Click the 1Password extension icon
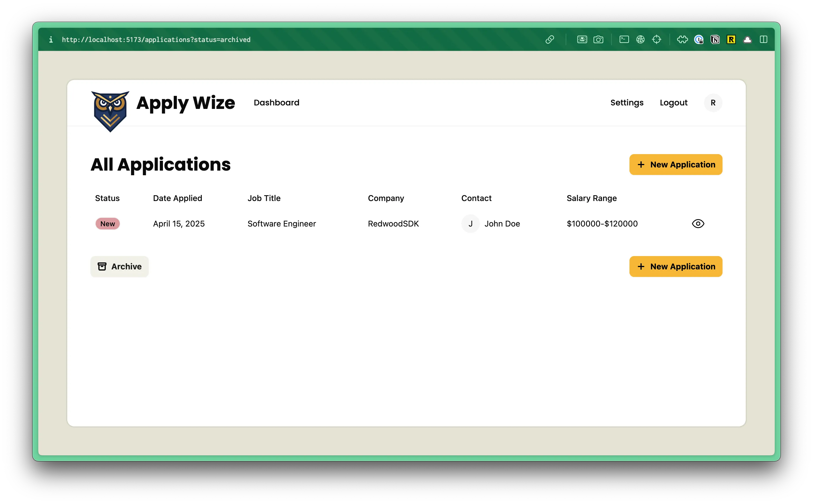The height and width of the screenshot is (504, 813). click(x=698, y=39)
